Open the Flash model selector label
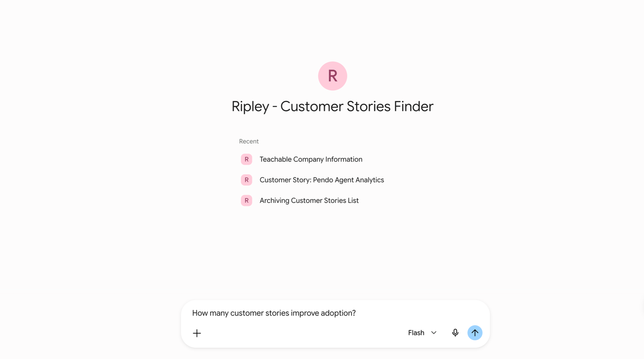Screen dimensions: 644x359 click(x=416, y=333)
